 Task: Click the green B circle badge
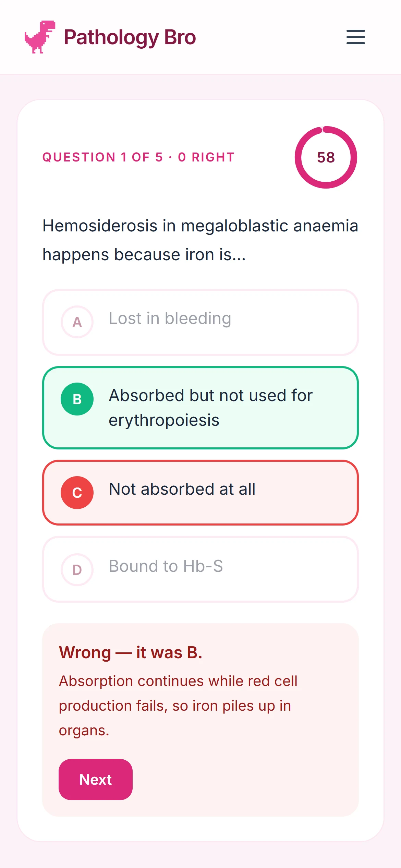[x=77, y=399]
